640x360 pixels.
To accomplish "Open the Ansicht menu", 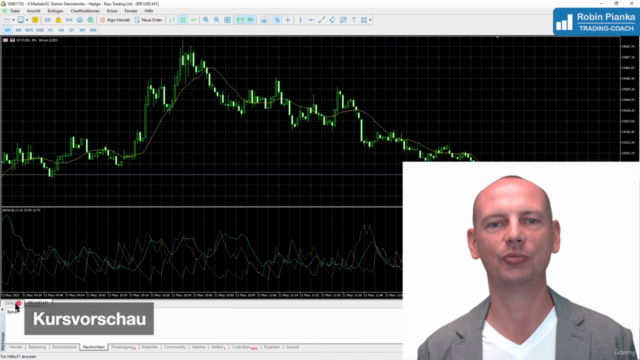I will coord(33,11).
